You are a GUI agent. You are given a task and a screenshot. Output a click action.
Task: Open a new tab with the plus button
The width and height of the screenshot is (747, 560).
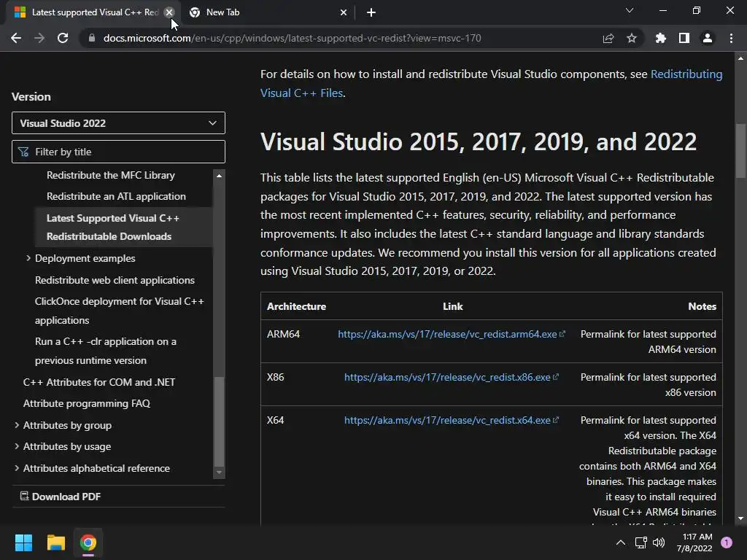pos(371,12)
